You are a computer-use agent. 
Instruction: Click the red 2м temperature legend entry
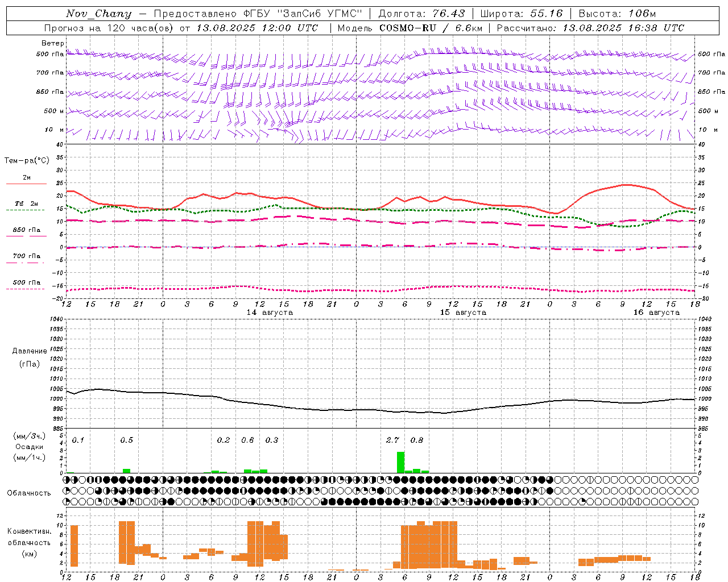pyautogui.click(x=27, y=178)
